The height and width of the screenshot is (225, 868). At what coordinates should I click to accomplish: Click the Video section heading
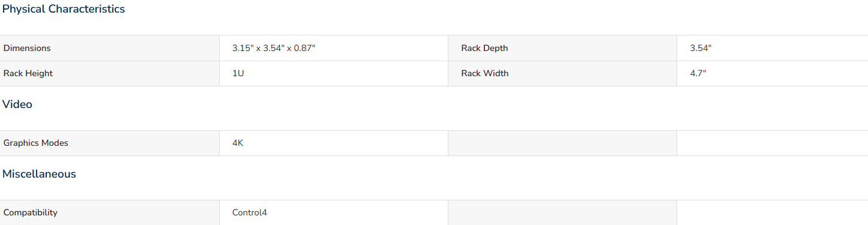click(17, 104)
